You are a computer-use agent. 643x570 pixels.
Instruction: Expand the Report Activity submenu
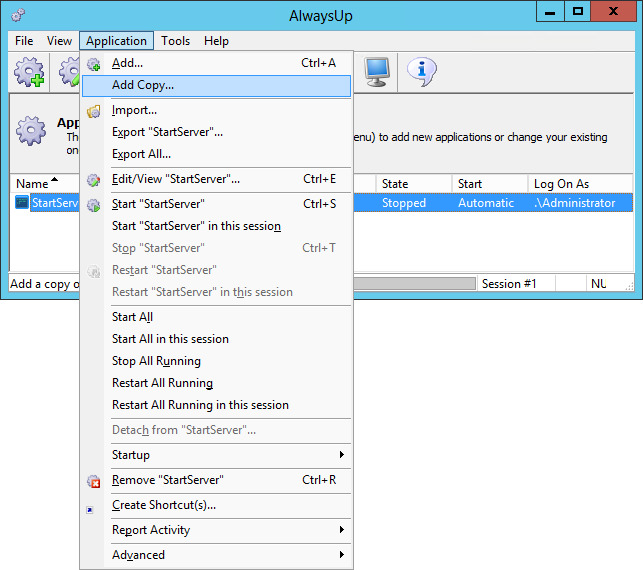click(217, 530)
